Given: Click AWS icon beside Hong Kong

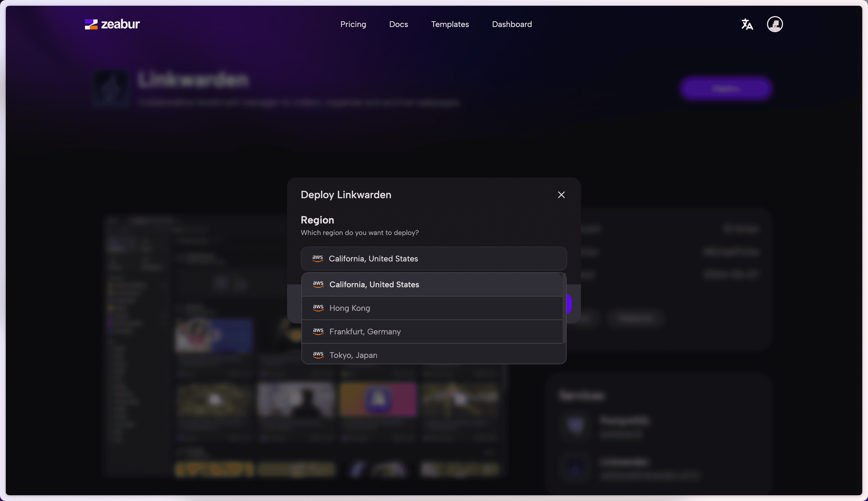Looking at the screenshot, I should click(x=318, y=308).
